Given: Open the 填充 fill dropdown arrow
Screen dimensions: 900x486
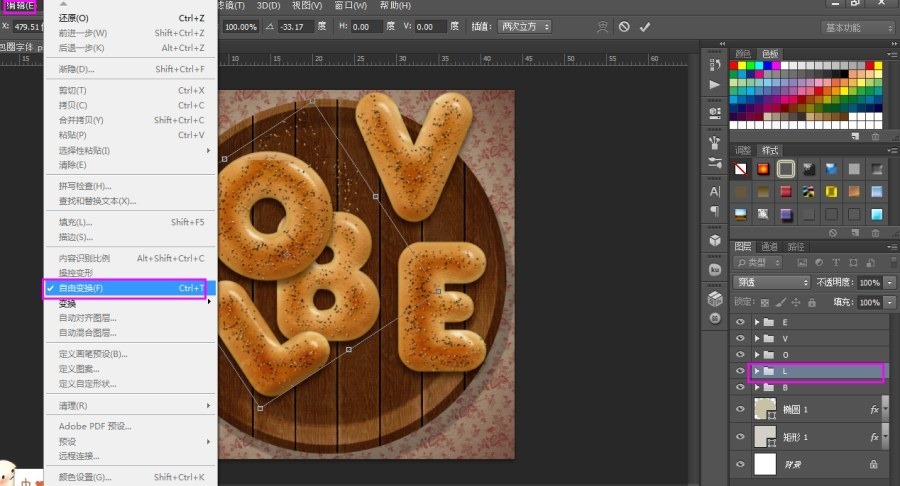Looking at the screenshot, I should coord(890,302).
